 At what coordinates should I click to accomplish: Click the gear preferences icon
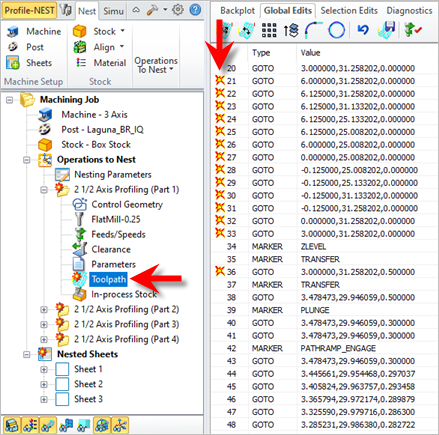pyautogui.click(x=178, y=10)
